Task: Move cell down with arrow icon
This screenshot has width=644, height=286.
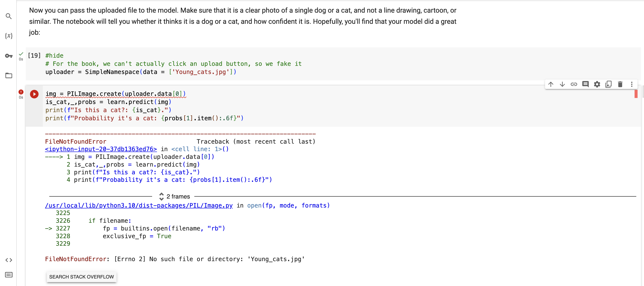Action: pyautogui.click(x=562, y=84)
